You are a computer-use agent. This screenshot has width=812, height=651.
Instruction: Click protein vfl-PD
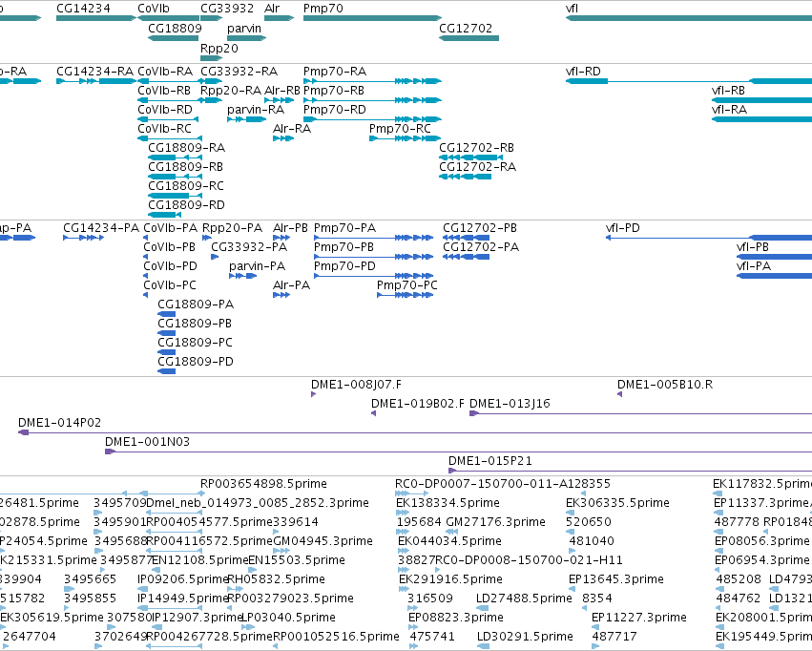coord(709,238)
